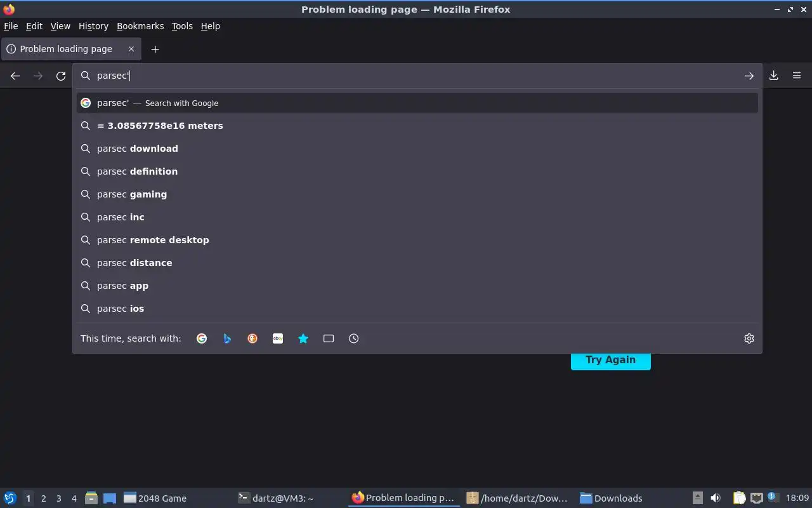This screenshot has height=508, width=812.
Task: Open the volume speaker tray icon
Action: coord(716,498)
